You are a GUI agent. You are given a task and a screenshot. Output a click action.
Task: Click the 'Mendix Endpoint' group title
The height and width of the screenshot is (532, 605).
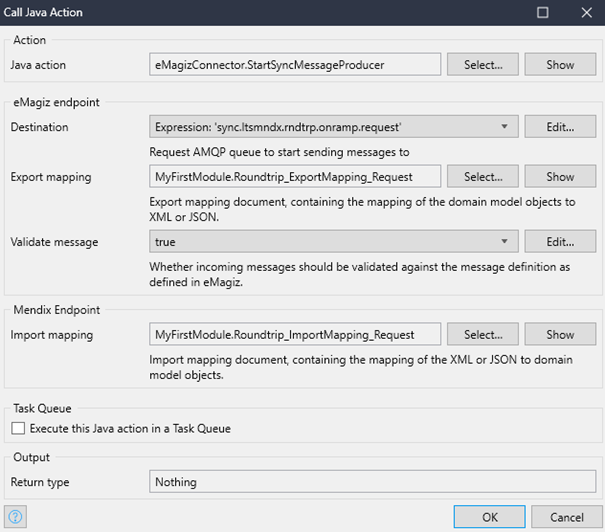coord(56,310)
